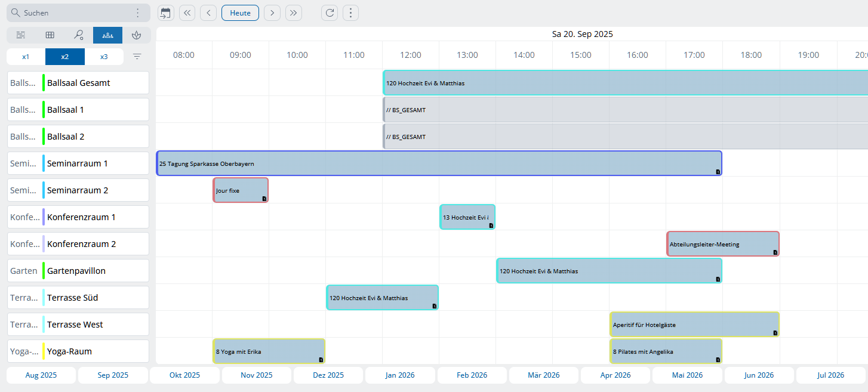Viewport: 868px width, 392px height.
Task: Open the toolbar's vertical dots menu
Action: [x=350, y=13]
